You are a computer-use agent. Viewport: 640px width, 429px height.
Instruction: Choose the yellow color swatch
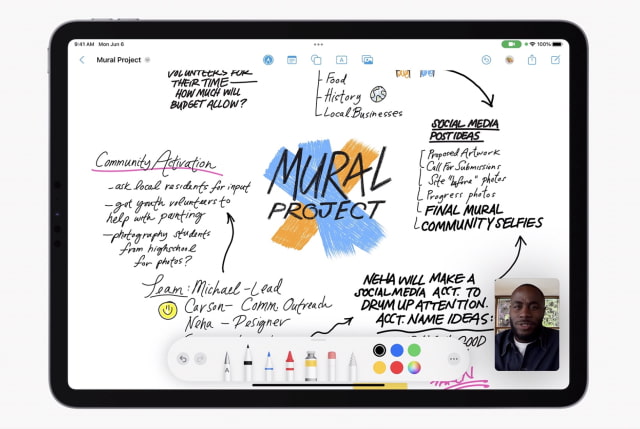pos(379,367)
